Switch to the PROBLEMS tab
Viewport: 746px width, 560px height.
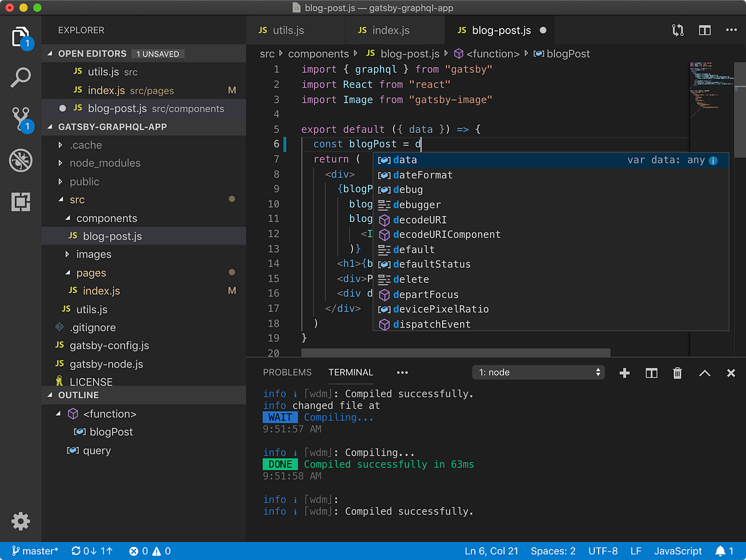[287, 372]
